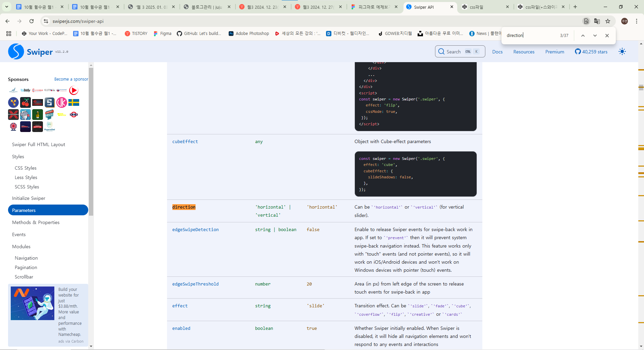Close the Swiper API tab
Viewport: 644px width, 350px height.
(452, 7)
